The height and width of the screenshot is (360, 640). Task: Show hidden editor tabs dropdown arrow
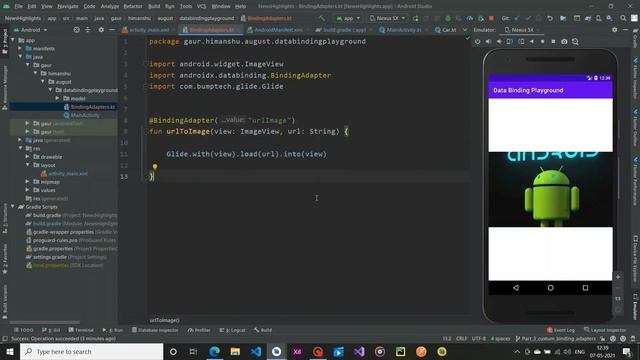[x=464, y=30]
